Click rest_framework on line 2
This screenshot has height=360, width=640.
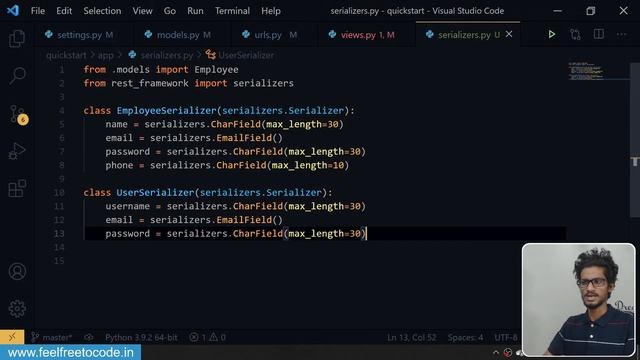[x=150, y=83]
